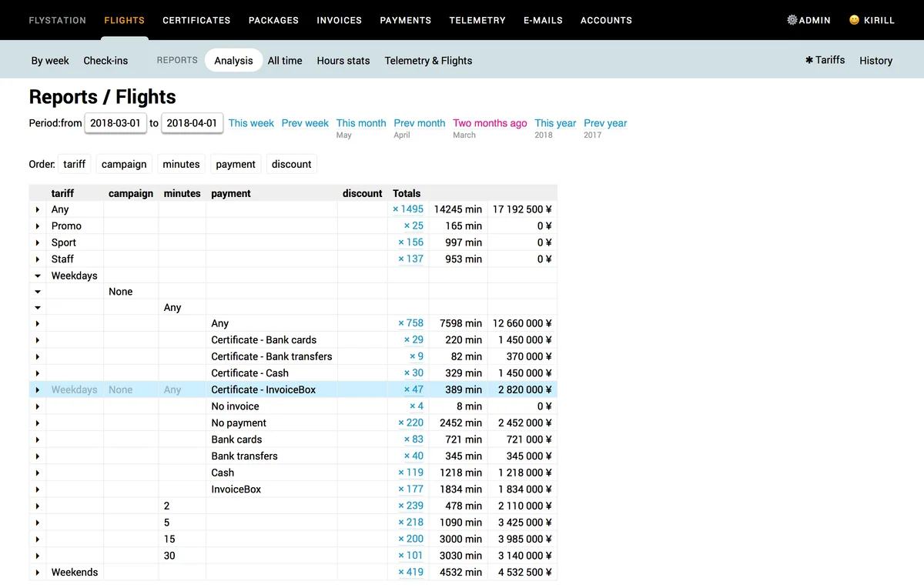The image size is (924, 588).
Task: Click the Prev year 2017 link
Action: [605, 122]
